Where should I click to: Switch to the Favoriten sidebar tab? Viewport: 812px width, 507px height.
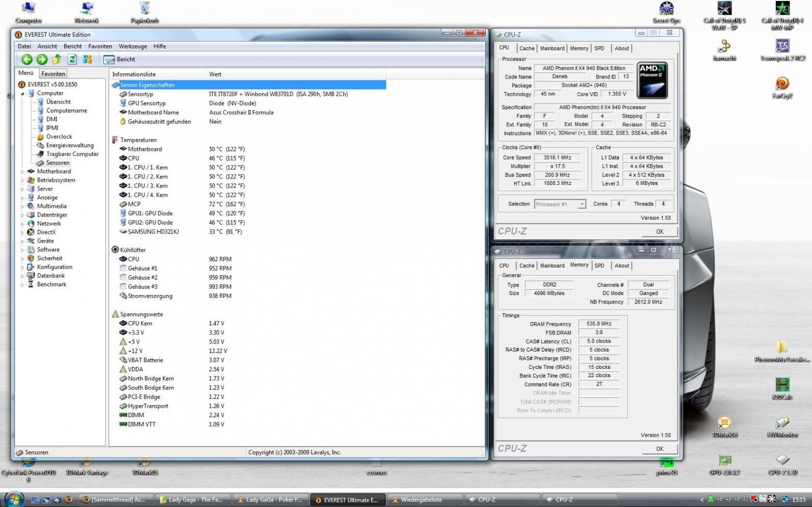click(x=53, y=74)
